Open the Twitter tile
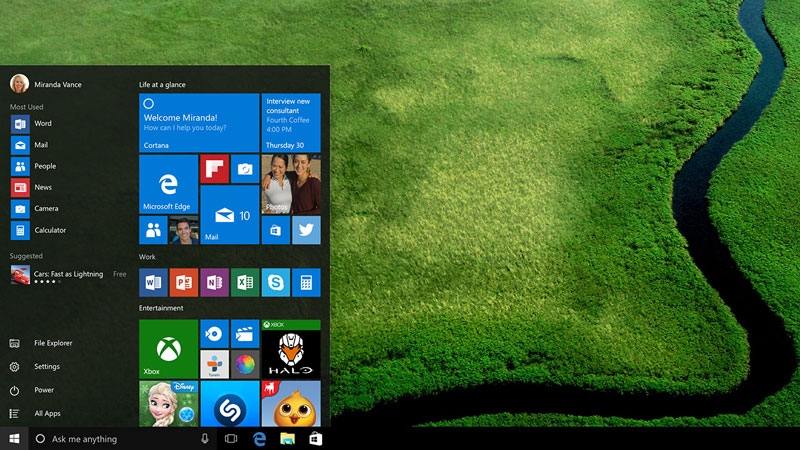Viewport: 800px width, 450px height. point(306,230)
